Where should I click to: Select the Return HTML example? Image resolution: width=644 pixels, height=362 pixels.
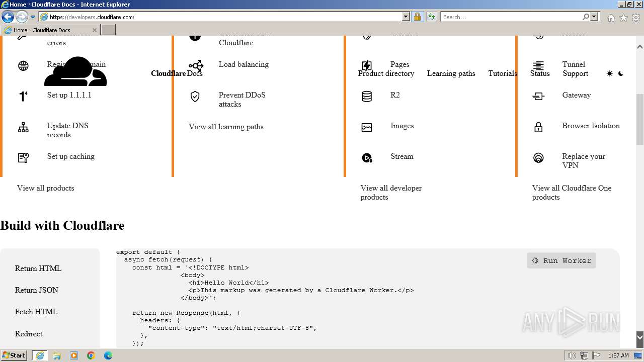[38, 268]
